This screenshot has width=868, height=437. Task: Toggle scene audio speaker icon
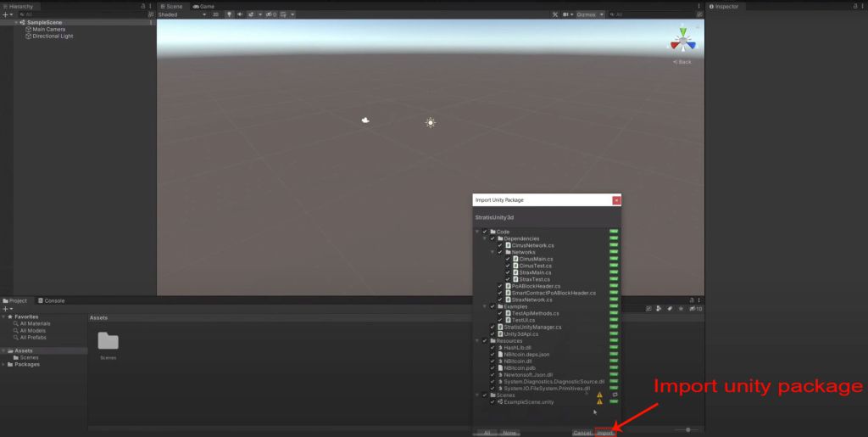point(240,14)
